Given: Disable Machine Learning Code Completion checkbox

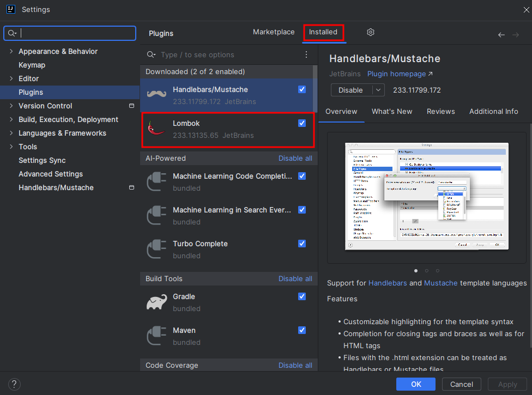Looking at the screenshot, I should pos(302,176).
